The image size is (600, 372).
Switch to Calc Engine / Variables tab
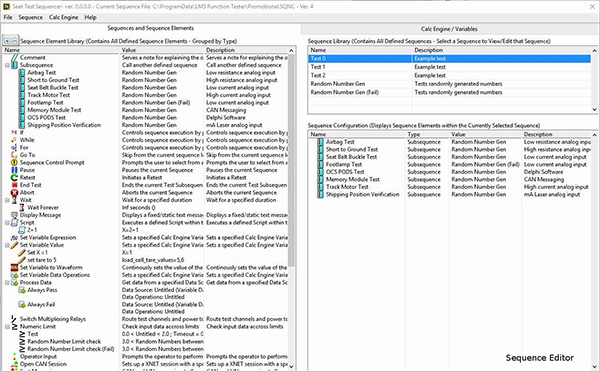[449, 29]
